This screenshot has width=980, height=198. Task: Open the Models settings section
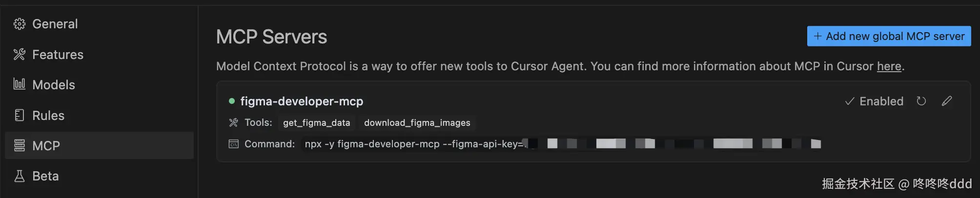click(x=54, y=85)
